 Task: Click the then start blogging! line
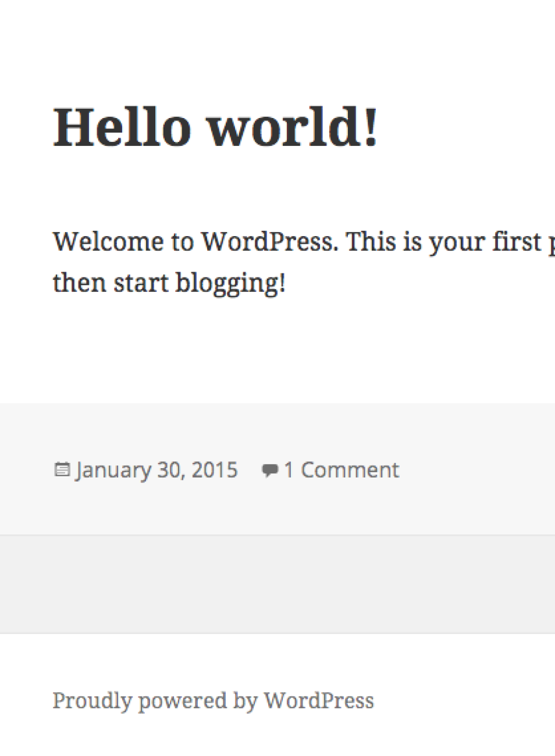[169, 284]
